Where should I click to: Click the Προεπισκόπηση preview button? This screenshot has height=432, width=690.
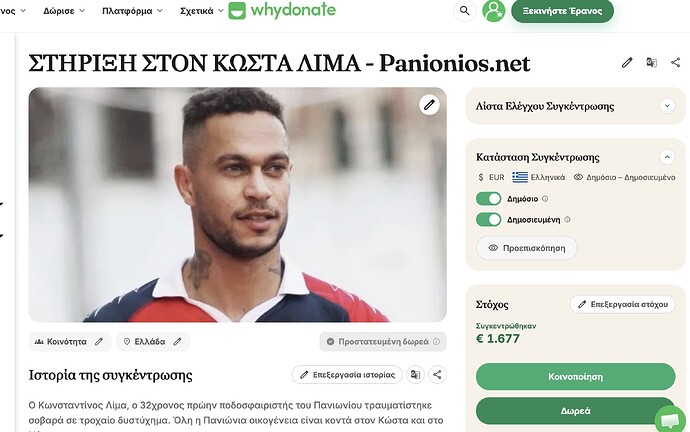[x=527, y=248]
